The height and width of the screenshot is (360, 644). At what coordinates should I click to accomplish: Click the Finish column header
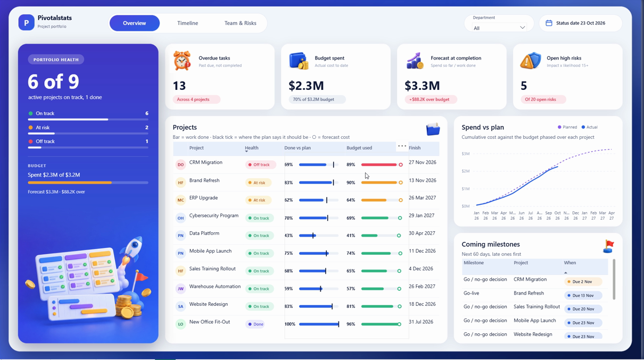[x=415, y=148]
